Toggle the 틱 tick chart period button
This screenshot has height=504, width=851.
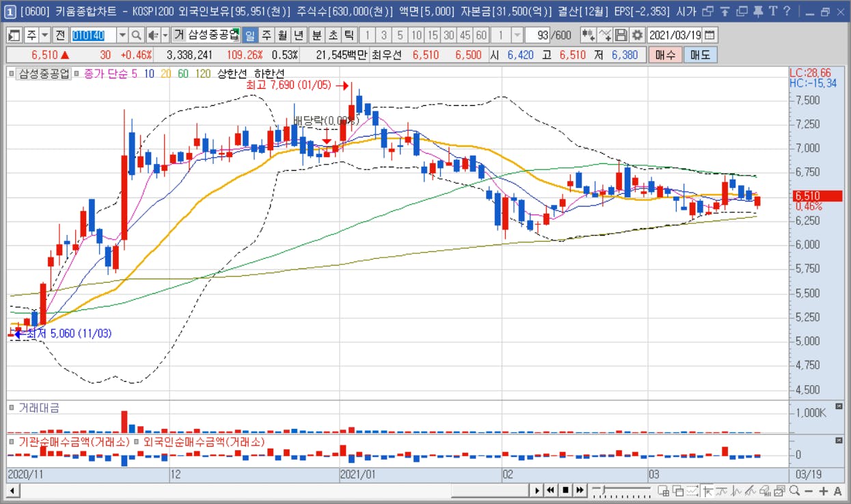[x=349, y=35]
